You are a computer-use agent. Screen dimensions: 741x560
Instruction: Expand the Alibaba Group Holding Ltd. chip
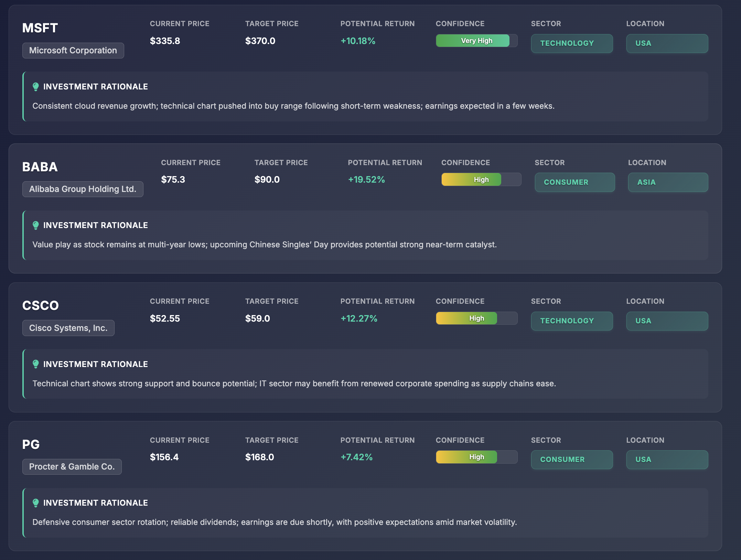coord(82,189)
